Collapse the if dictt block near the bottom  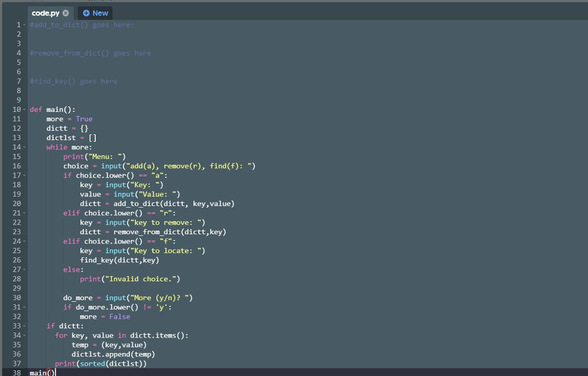24,325
